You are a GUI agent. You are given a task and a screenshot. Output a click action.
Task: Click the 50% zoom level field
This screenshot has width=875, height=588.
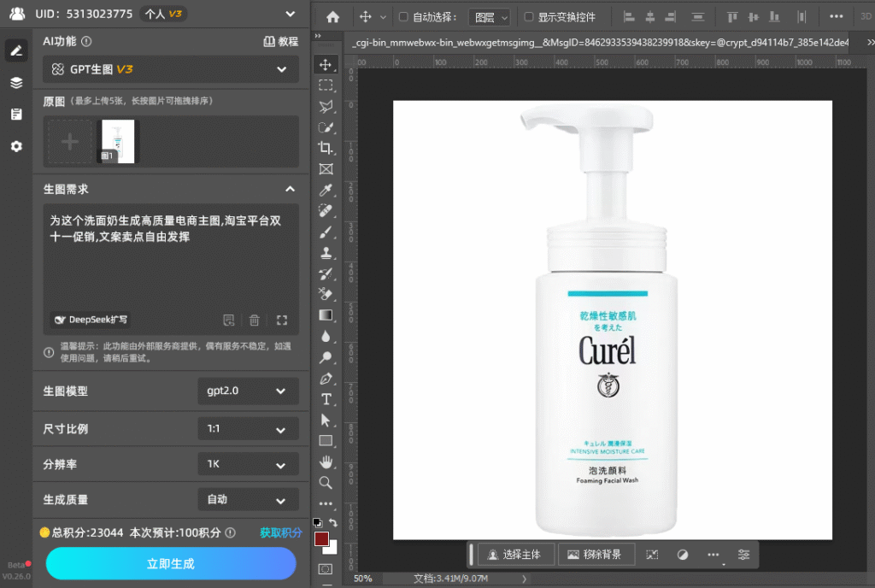tap(363, 579)
